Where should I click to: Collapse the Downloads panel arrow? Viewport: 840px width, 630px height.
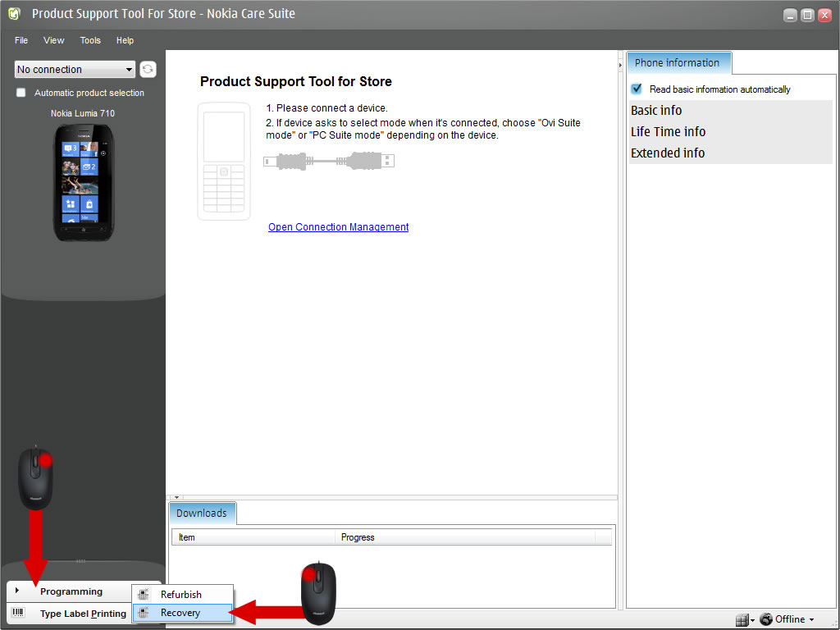click(x=177, y=498)
